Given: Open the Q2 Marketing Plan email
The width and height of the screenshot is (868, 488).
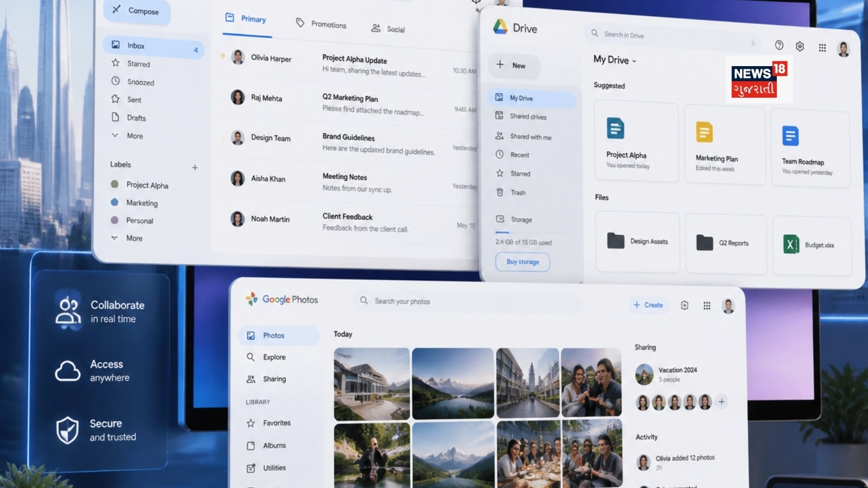Looking at the screenshot, I should (350, 104).
